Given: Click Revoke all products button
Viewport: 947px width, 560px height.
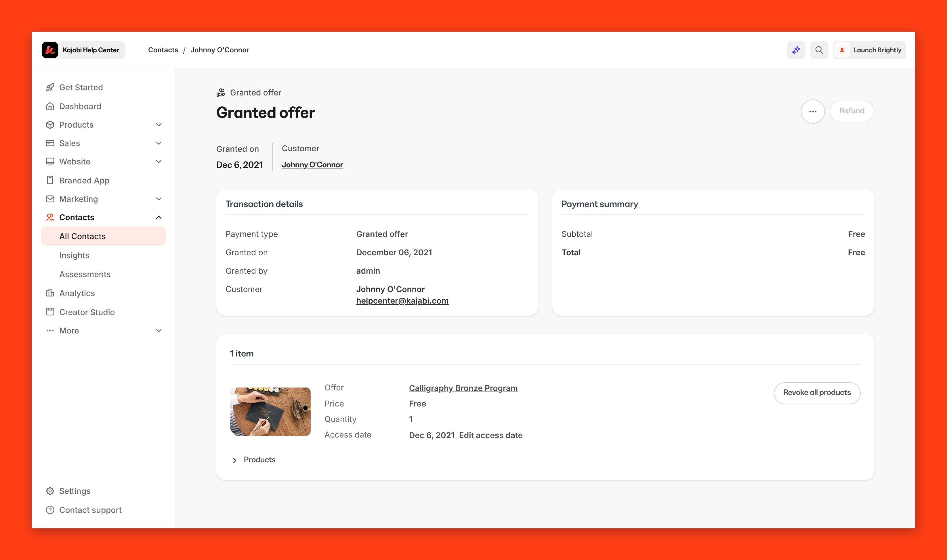Looking at the screenshot, I should click(817, 393).
